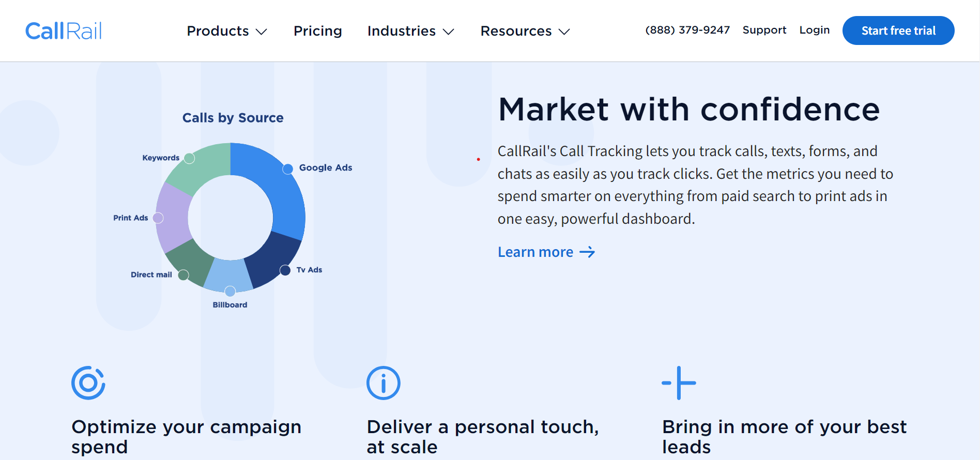Click the Tv Ads marker on the donut chart
The width and height of the screenshot is (980, 460).
pos(285,270)
